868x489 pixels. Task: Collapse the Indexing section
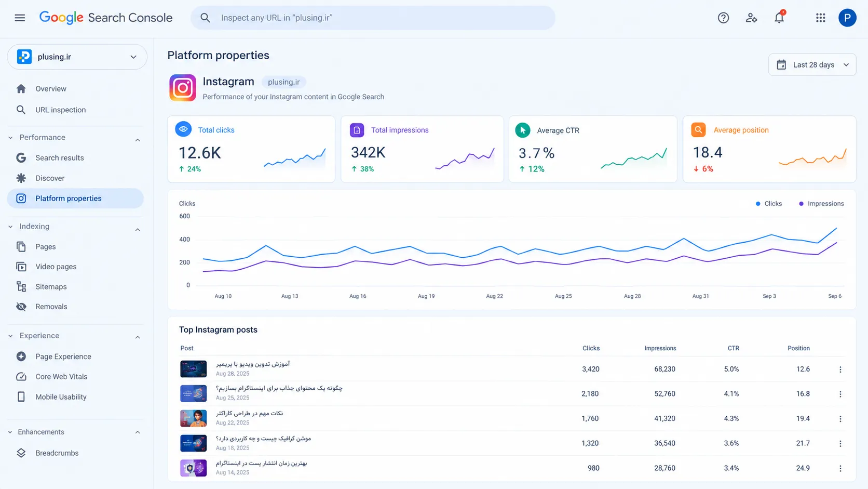[138, 229]
